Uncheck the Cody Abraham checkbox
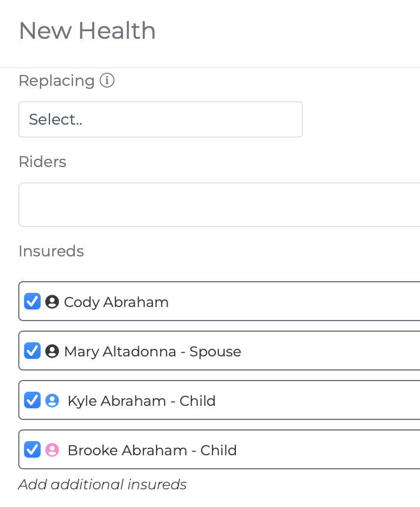The height and width of the screenshot is (507, 420). (32, 301)
